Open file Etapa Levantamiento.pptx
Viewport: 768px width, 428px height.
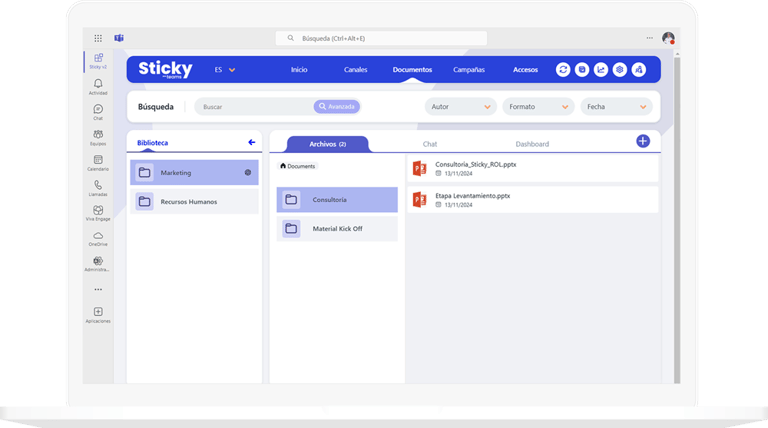coord(533,200)
